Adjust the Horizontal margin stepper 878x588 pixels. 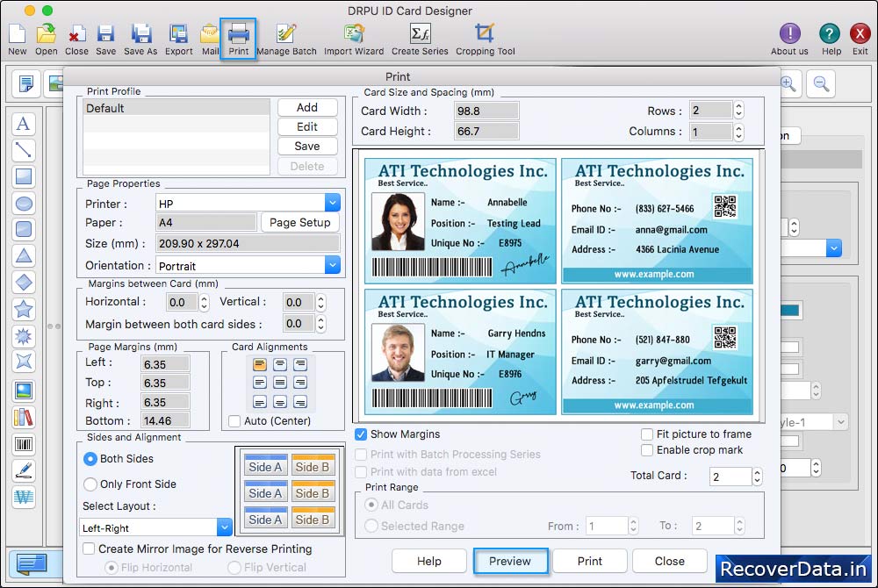coord(205,303)
